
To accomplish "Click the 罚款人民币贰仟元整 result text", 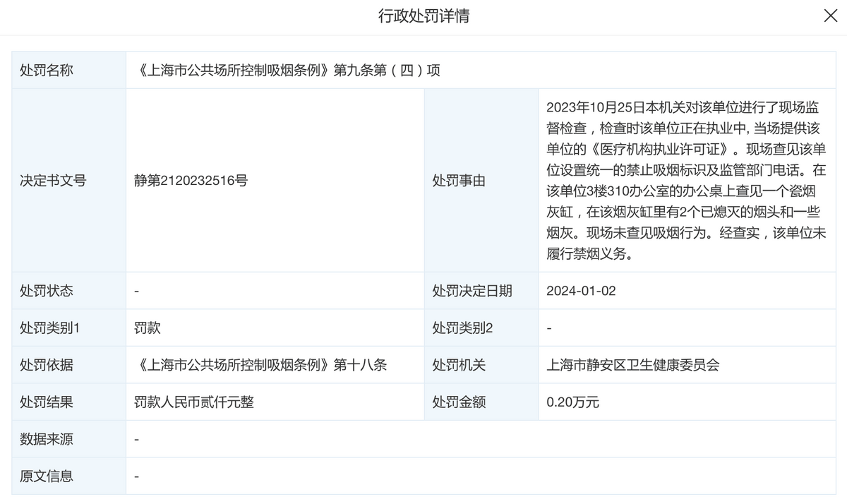I will pos(194,402).
